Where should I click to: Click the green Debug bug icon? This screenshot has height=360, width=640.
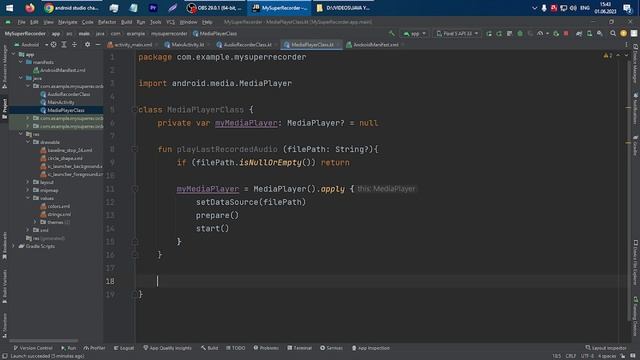tap(520, 33)
